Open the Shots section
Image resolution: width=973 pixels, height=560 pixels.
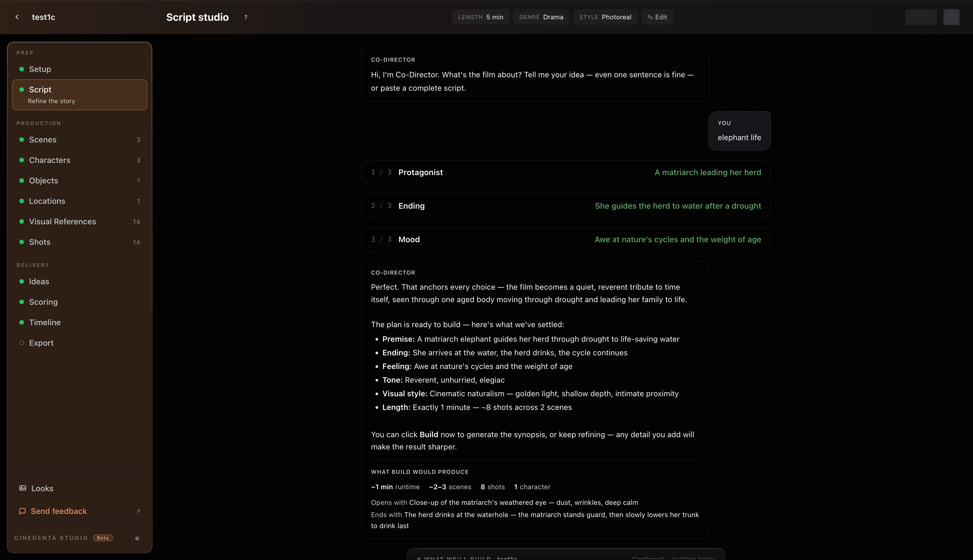tap(80, 242)
